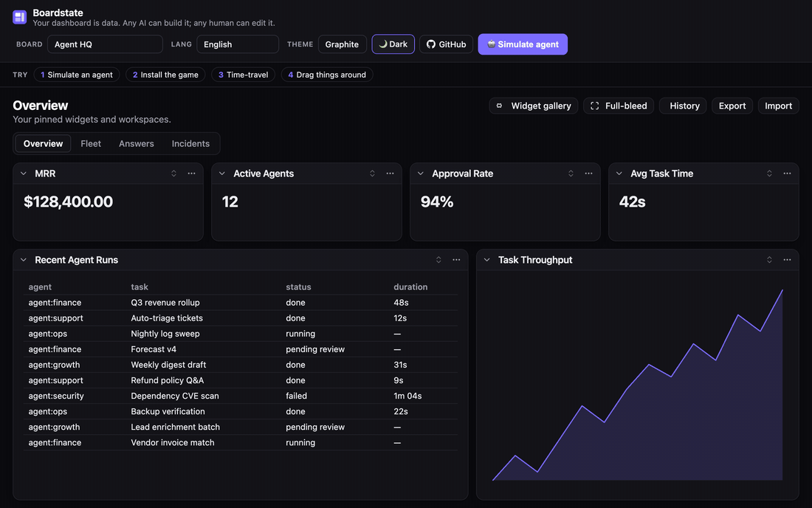Toggle the Dark mode button
The width and height of the screenshot is (812, 508).
393,44
